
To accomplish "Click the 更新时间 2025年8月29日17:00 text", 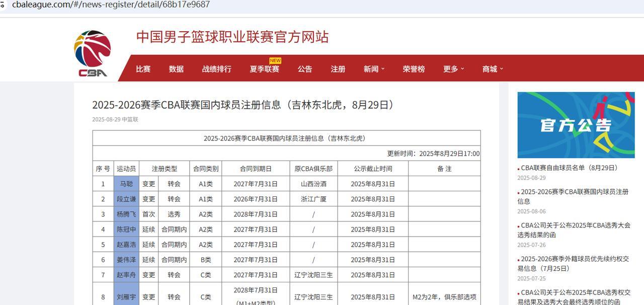I will coord(433,154).
